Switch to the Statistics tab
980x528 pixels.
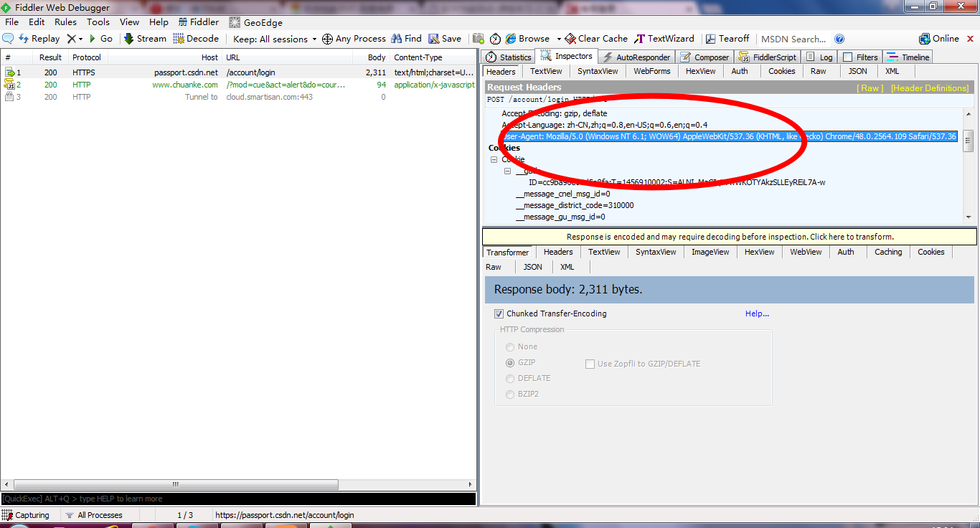click(509, 57)
